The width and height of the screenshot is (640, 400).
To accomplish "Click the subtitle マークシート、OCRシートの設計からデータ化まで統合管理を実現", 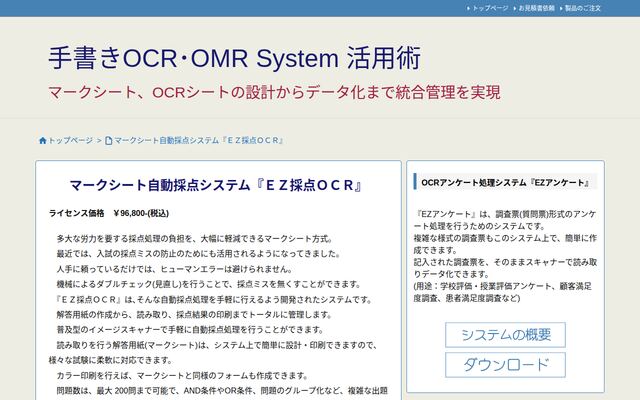I will [x=274, y=92].
